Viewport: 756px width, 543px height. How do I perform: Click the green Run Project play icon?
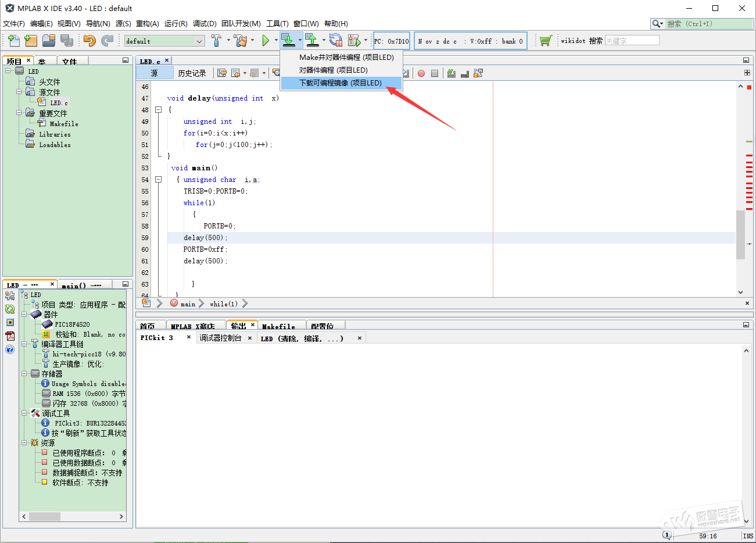[266, 41]
